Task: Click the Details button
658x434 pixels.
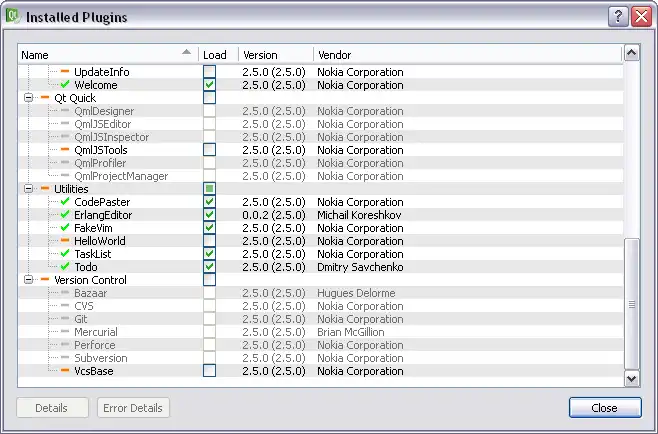Action: pos(52,408)
